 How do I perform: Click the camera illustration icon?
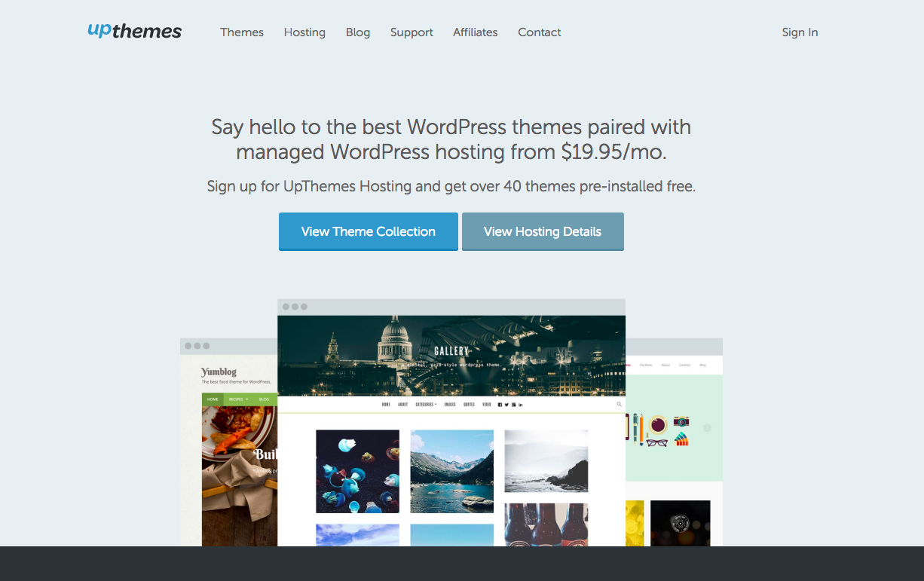pos(681,421)
